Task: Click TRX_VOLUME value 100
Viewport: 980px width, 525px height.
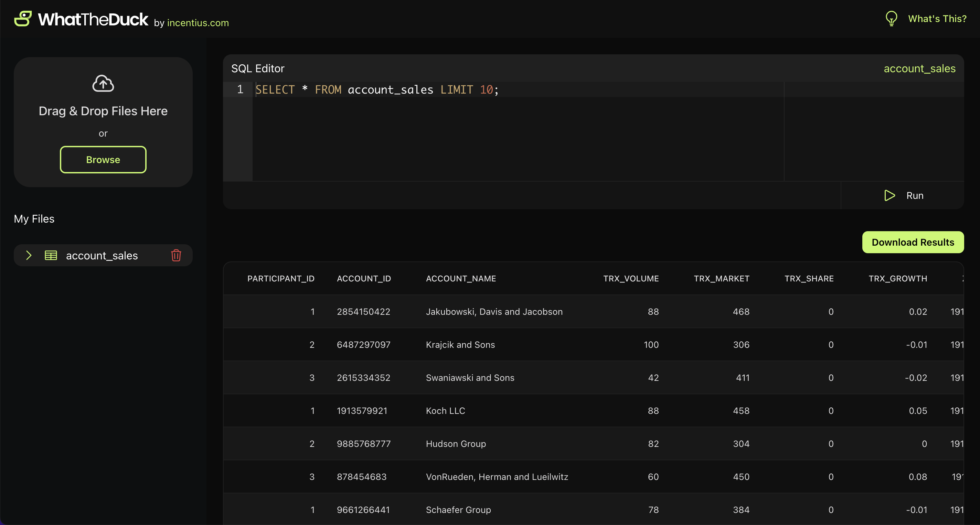Action: pyautogui.click(x=651, y=345)
